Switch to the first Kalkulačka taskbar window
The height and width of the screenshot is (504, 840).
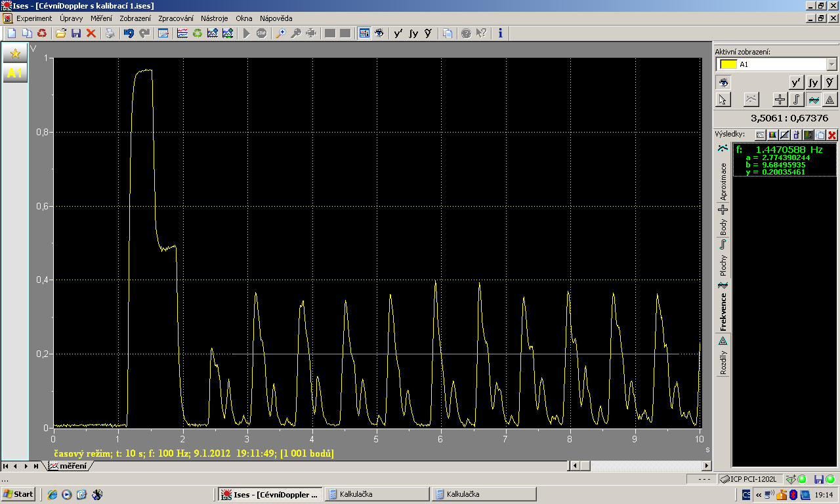coord(377,494)
